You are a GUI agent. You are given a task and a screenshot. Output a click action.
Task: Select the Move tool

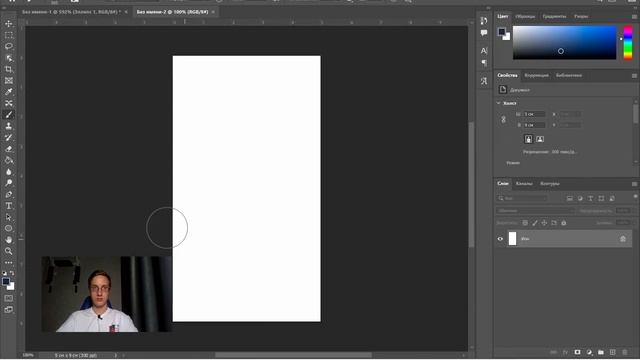point(9,24)
